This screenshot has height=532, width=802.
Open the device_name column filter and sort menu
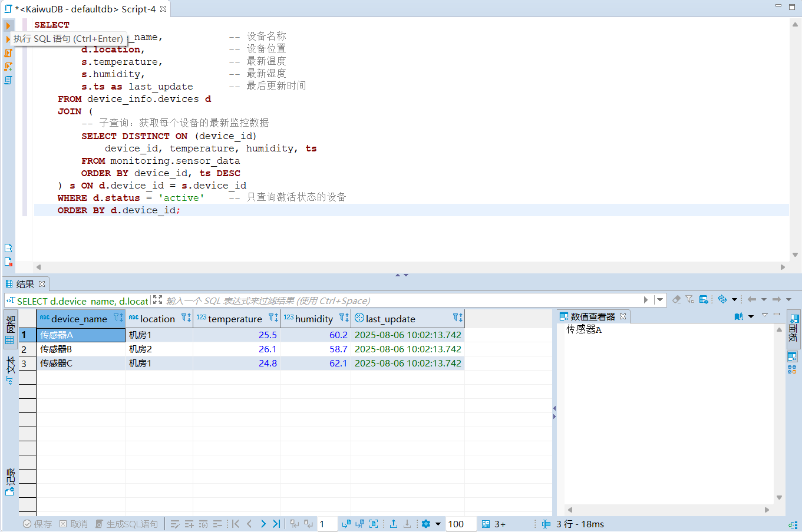tap(118, 318)
